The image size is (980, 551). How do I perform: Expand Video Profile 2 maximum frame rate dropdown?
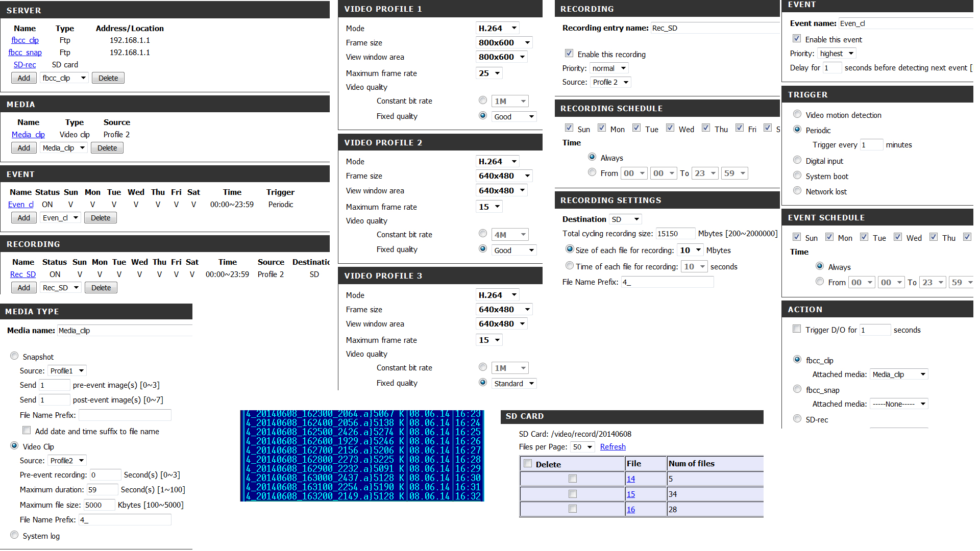[x=489, y=207]
